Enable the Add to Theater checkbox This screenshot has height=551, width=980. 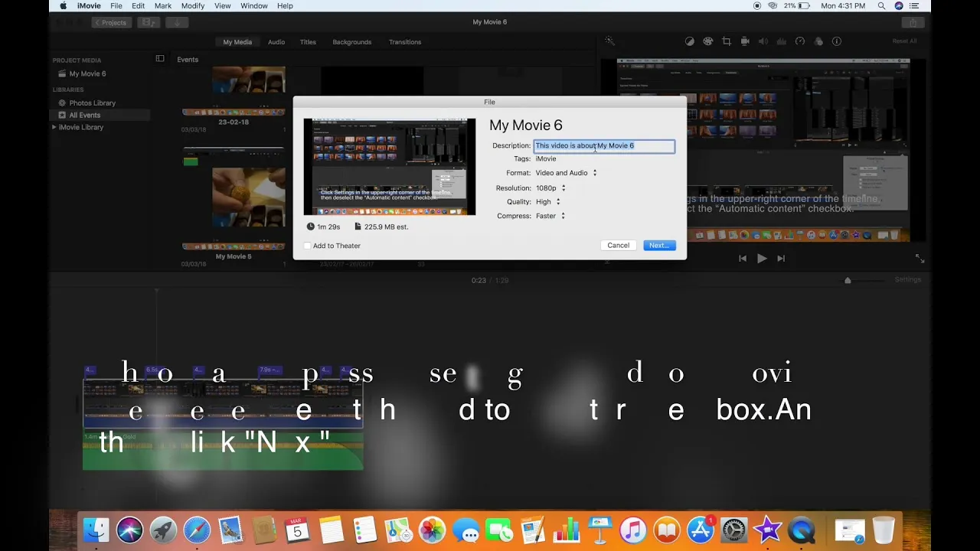click(x=308, y=246)
